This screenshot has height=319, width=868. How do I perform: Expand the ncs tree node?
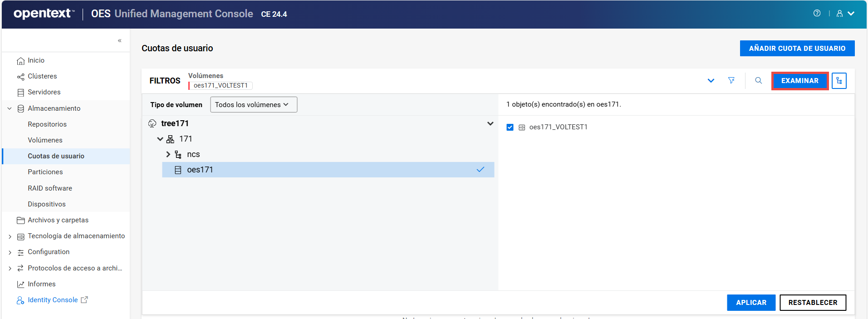(x=168, y=154)
